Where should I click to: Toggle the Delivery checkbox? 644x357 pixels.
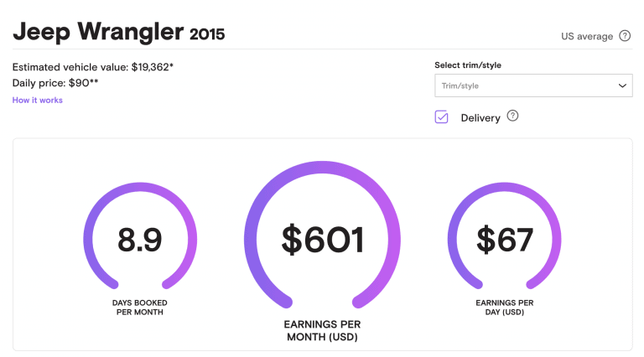[442, 117]
